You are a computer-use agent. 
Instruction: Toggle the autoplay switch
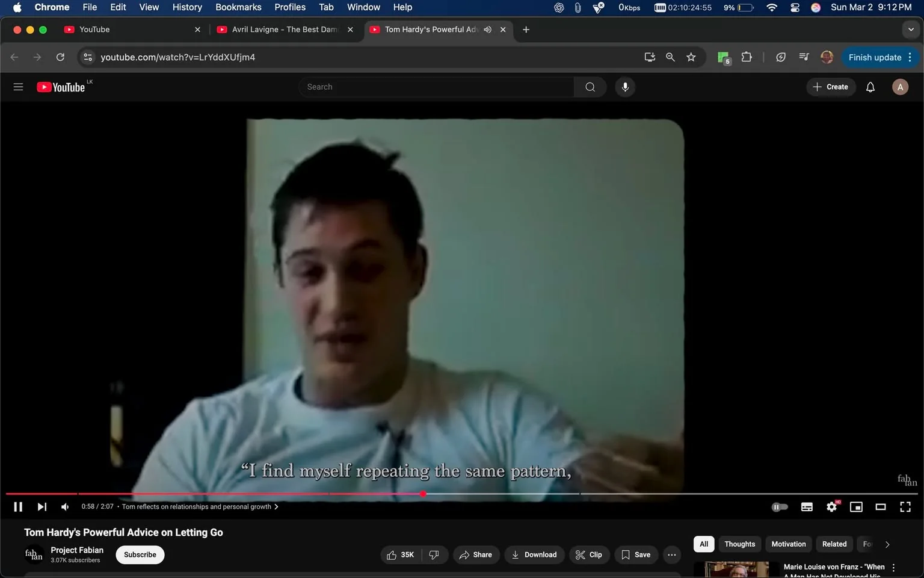pos(780,507)
